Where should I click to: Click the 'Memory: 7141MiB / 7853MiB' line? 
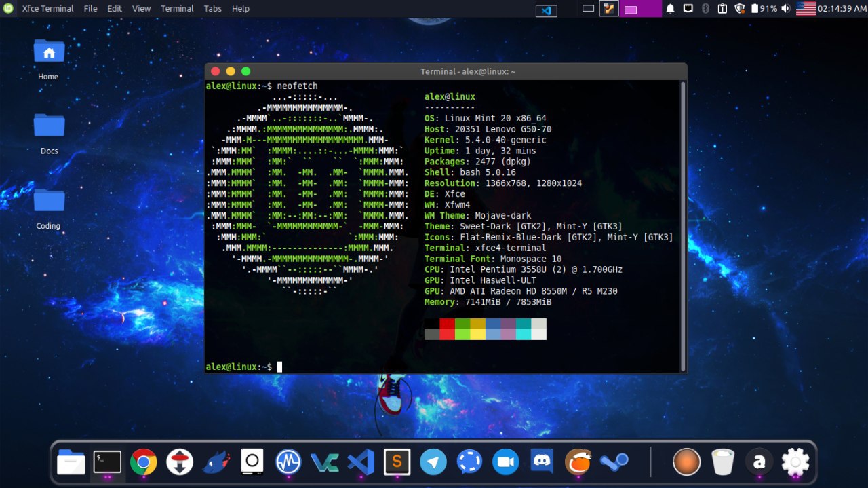pyautogui.click(x=488, y=302)
